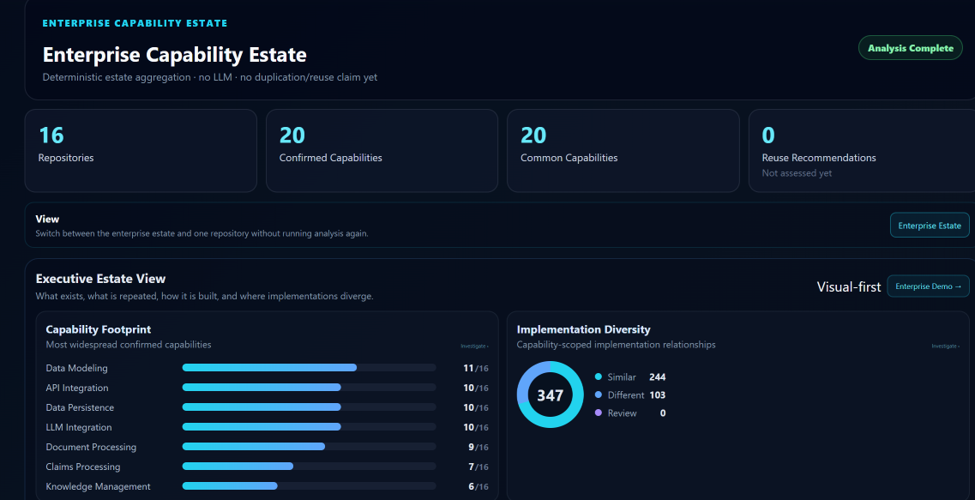Click the Data Modeling progress bar
Image resolution: width=975 pixels, height=500 pixels.
pos(309,368)
